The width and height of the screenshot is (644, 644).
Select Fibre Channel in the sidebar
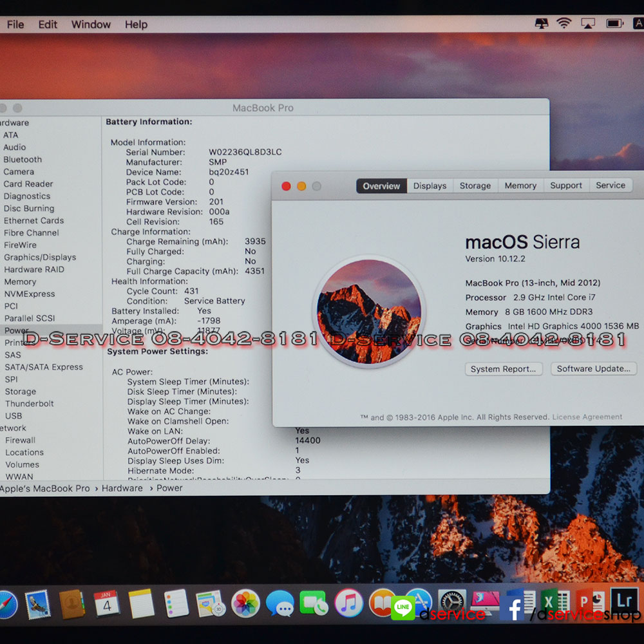(31, 233)
